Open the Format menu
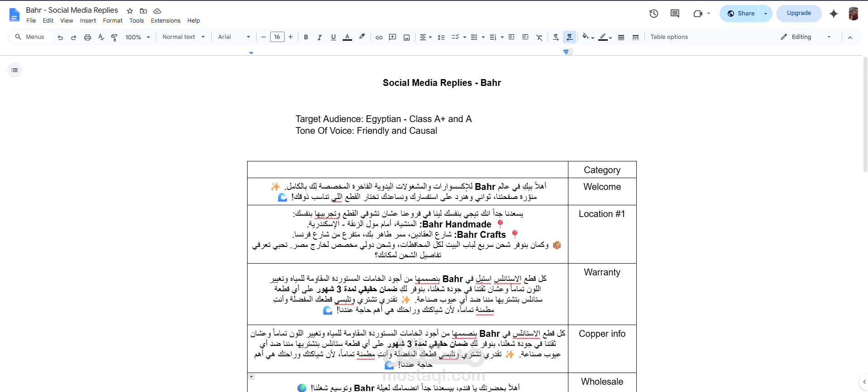Viewport: 868px width, 392px height. pos(113,21)
